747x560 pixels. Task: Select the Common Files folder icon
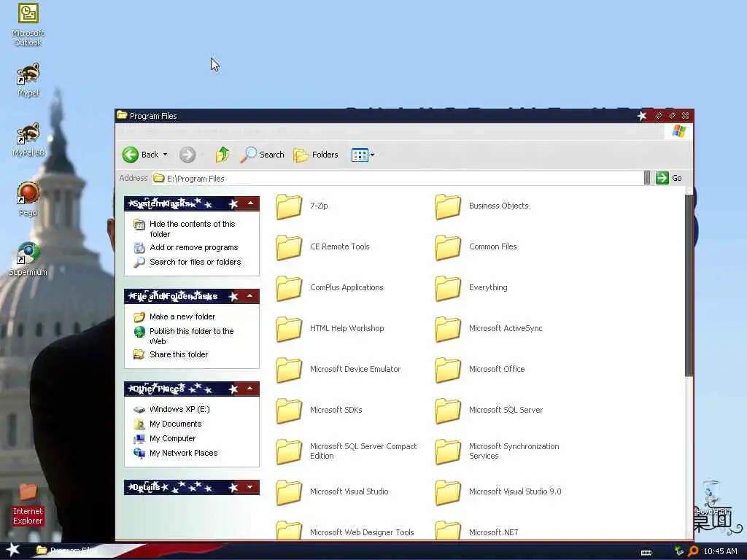click(x=448, y=247)
